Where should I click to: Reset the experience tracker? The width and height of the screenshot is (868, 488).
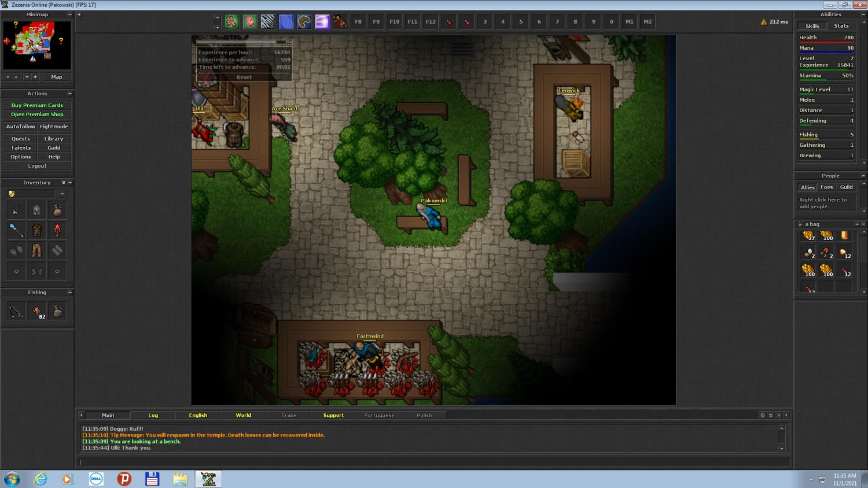(x=244, y=77)
